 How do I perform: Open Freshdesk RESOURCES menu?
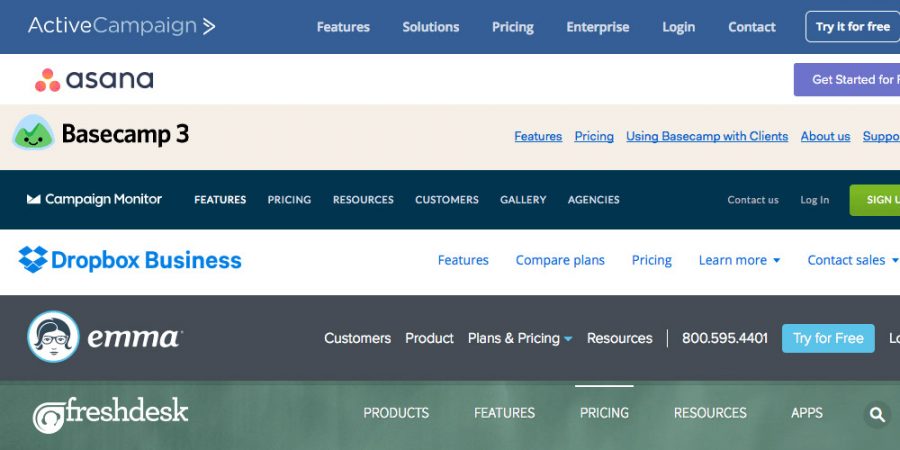[x=710, y=413]
